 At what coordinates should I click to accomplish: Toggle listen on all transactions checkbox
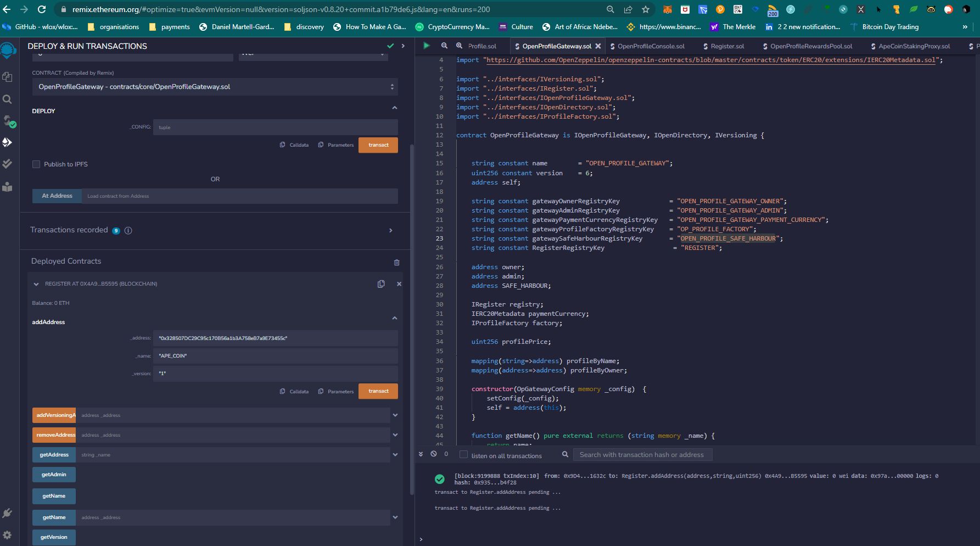pyautogui.click(x=463, y=454)
